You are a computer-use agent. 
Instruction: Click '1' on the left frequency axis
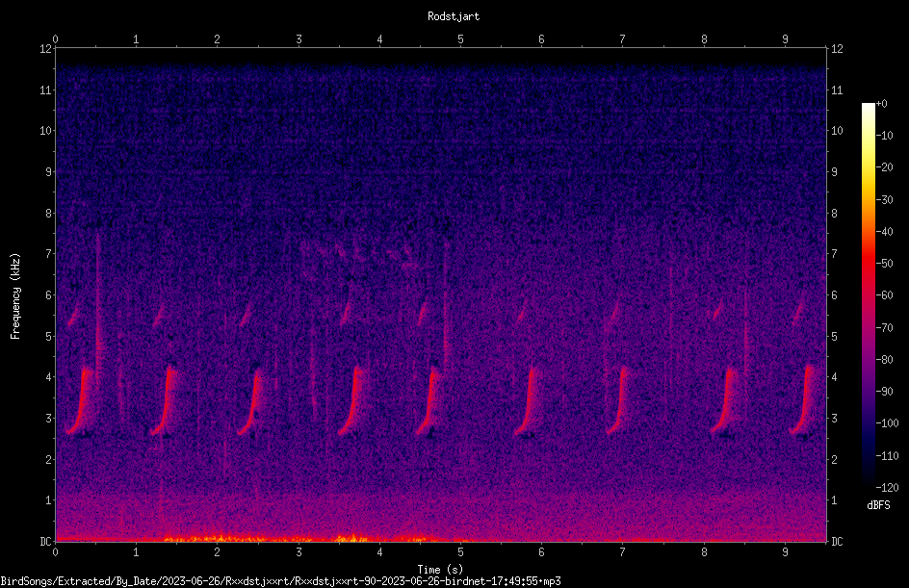[x=48, y=500]
